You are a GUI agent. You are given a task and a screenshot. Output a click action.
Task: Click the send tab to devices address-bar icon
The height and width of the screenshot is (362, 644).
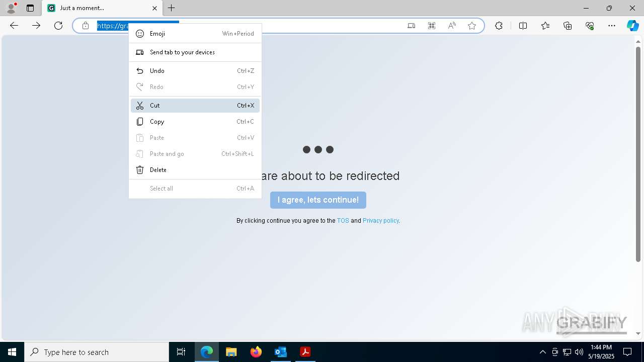click(412, 26)
